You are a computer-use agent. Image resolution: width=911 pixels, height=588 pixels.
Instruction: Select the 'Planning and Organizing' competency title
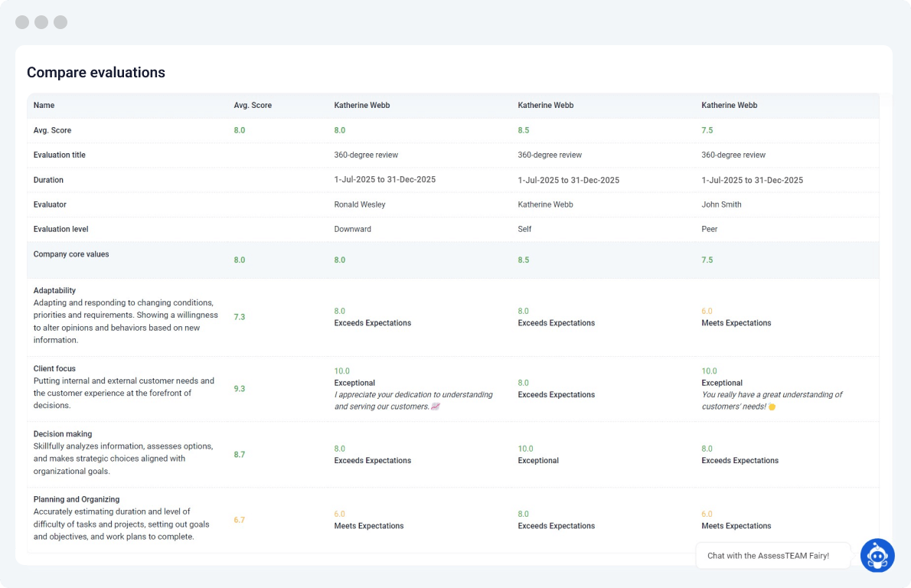point(77,499)
